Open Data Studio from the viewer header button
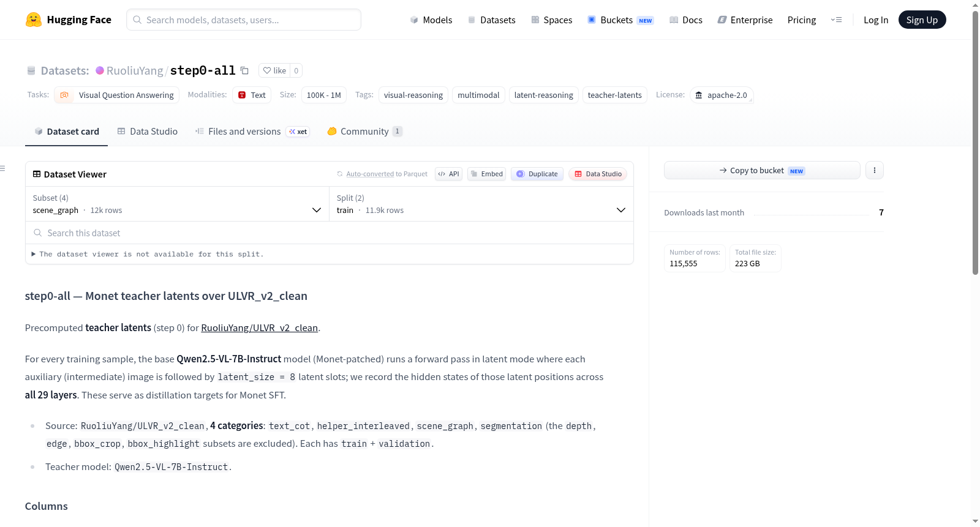980x527 pixels. 598,174
